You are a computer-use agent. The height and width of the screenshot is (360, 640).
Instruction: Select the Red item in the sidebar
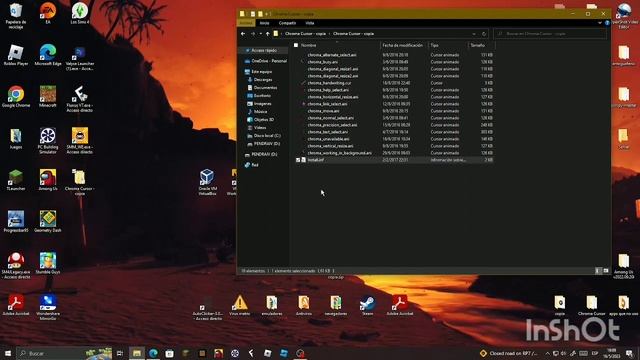(251, 165)
